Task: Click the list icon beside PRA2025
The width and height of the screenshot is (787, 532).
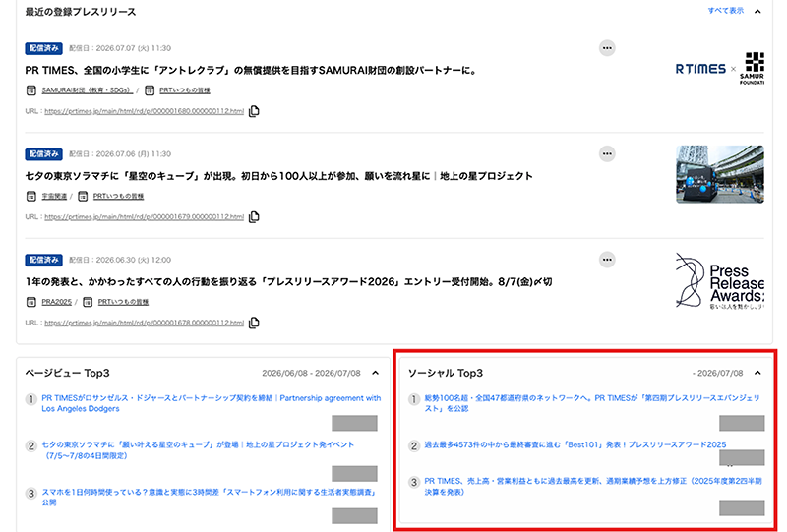Action: coord(31,302)
